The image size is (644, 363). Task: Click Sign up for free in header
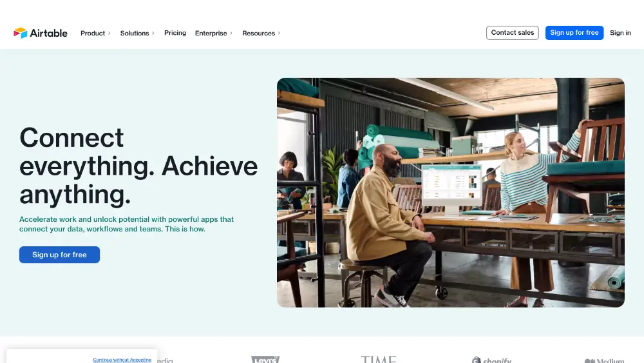574,33
